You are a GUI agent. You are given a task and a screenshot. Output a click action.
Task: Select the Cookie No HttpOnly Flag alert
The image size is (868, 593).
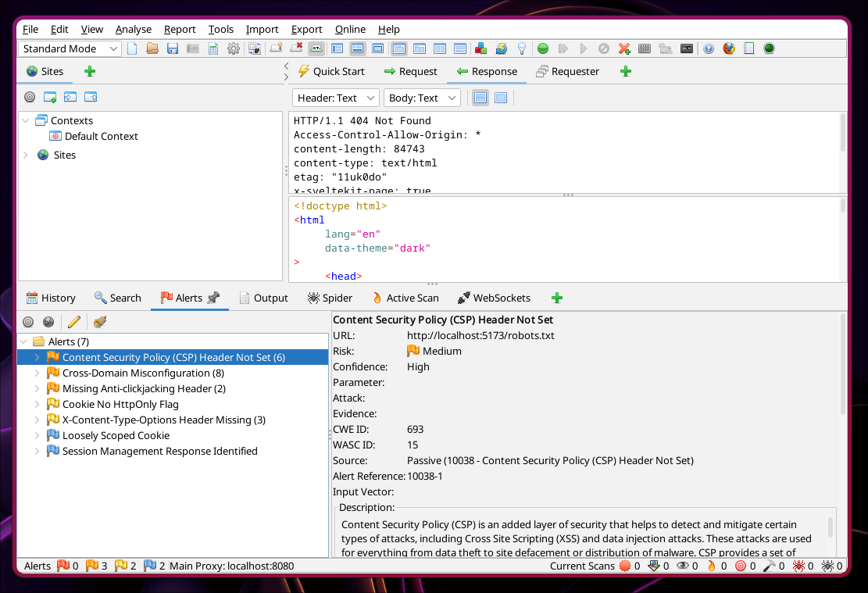(120, 404)
